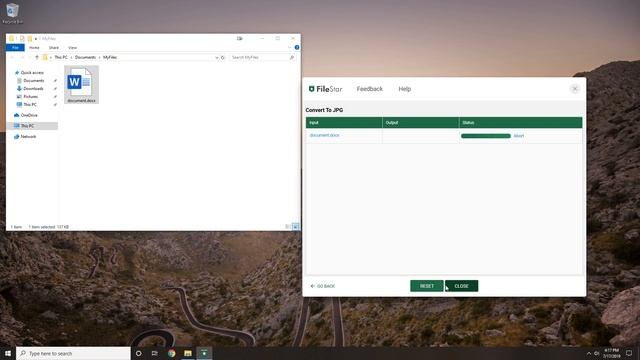Navigate back in File Explorer
The image size is (640, 360).
tap(12, 58)
